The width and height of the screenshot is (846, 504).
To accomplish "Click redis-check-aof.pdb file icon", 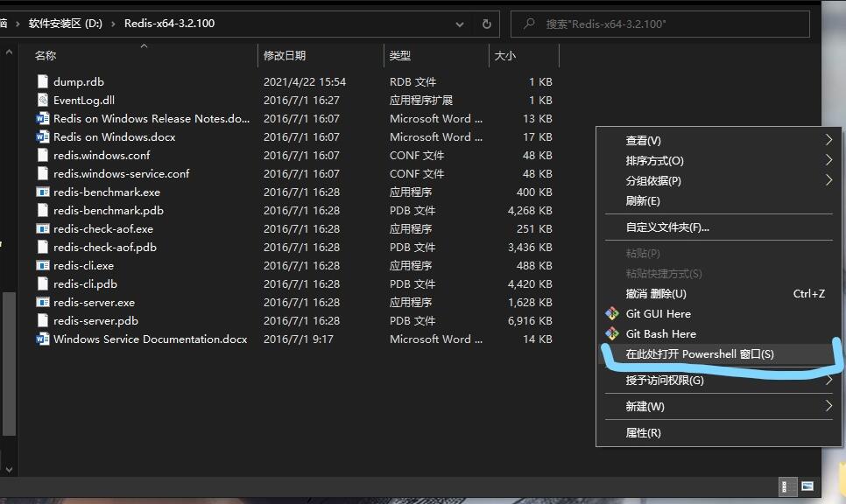I will [x=43, y=247].
